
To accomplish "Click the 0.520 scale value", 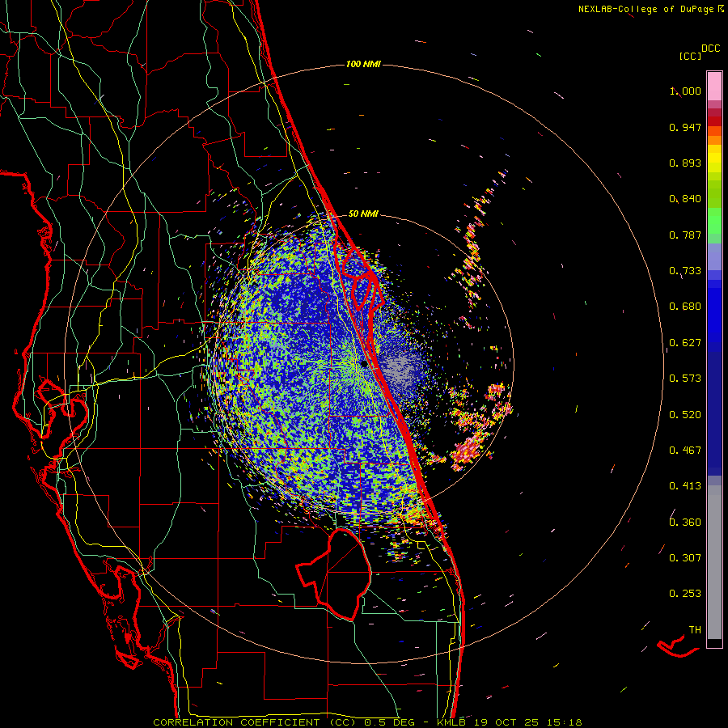I will coord(685,415).
